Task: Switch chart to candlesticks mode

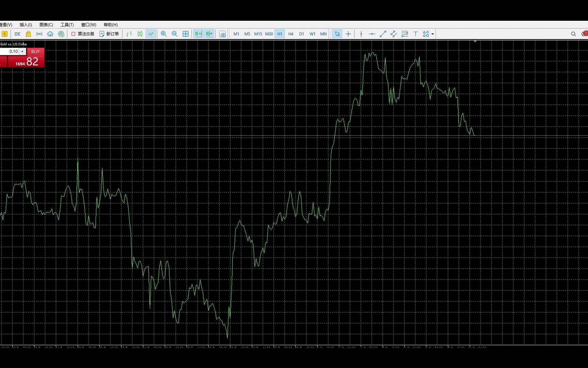Action: 140,34
